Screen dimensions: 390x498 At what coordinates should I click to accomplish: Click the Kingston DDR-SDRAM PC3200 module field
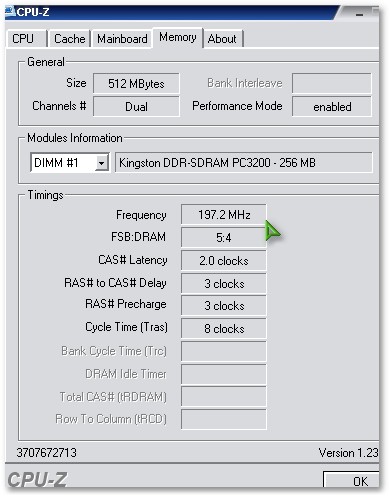pyautogui.click(x=244, y=163)
